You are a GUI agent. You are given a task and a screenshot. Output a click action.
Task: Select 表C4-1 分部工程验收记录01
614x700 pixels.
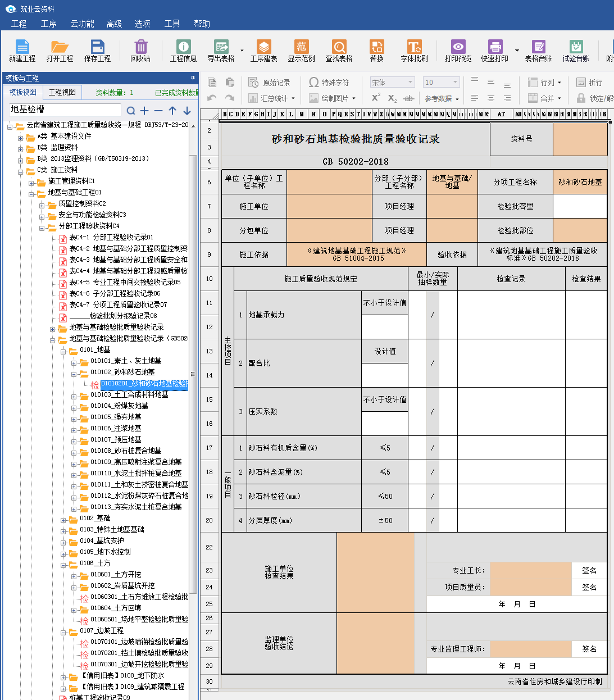pos(111,238)
